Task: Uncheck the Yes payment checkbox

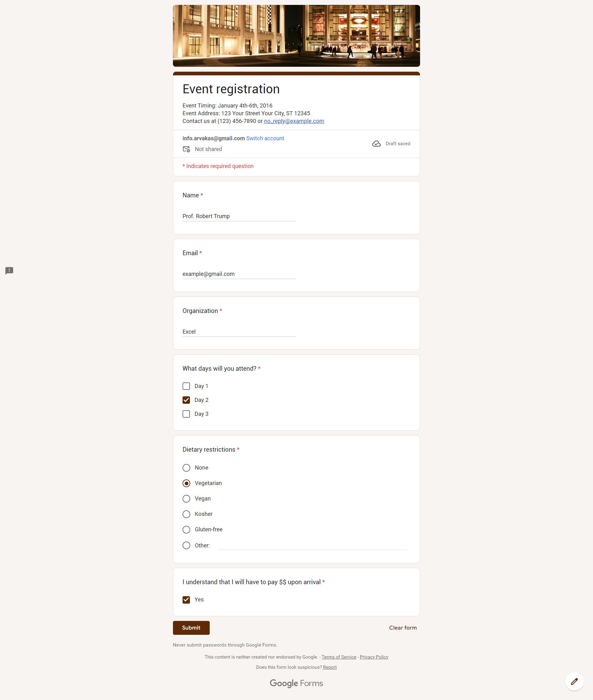Action: (x=186, y=600)
